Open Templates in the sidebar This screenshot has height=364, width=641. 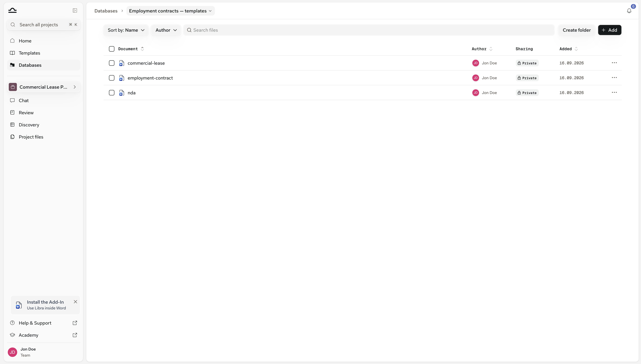click(44, 53)
